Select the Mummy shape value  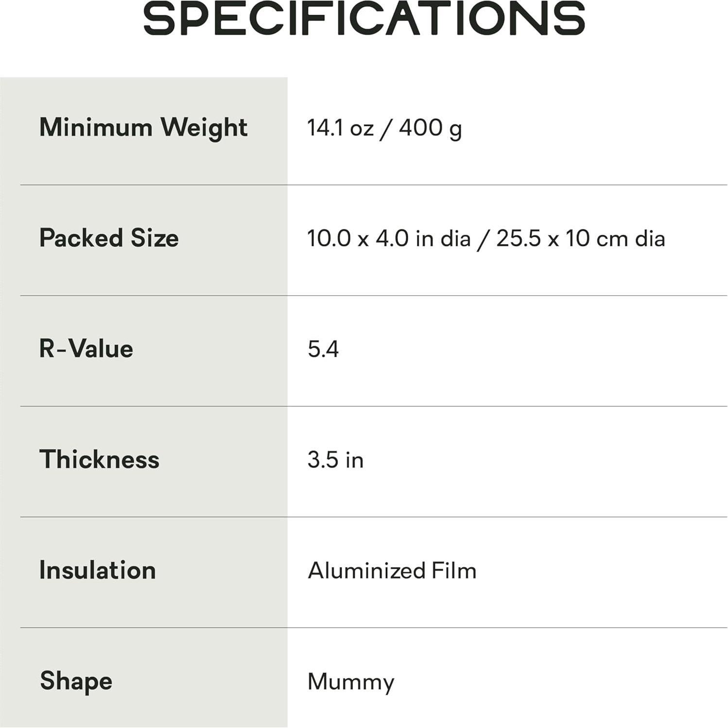pyautogui.click(x=351, y=682)
